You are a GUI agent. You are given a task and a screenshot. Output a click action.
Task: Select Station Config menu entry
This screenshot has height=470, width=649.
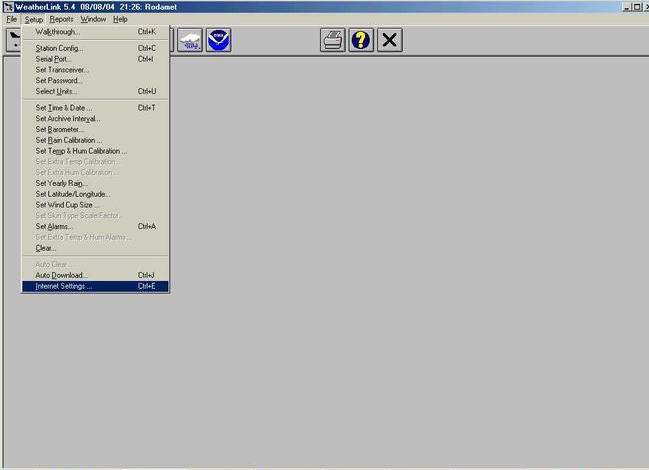95,48
